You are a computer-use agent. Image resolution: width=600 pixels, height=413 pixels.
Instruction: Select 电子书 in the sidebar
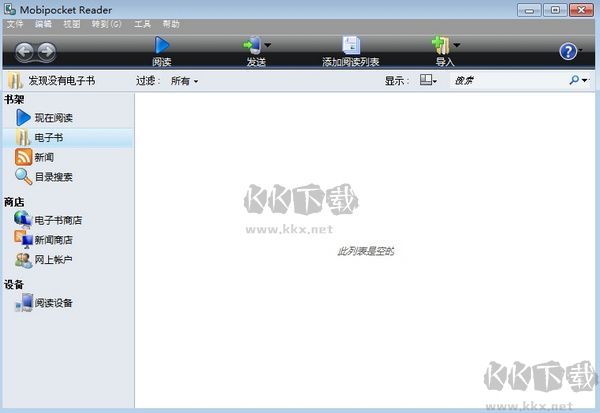click(68, 138)
